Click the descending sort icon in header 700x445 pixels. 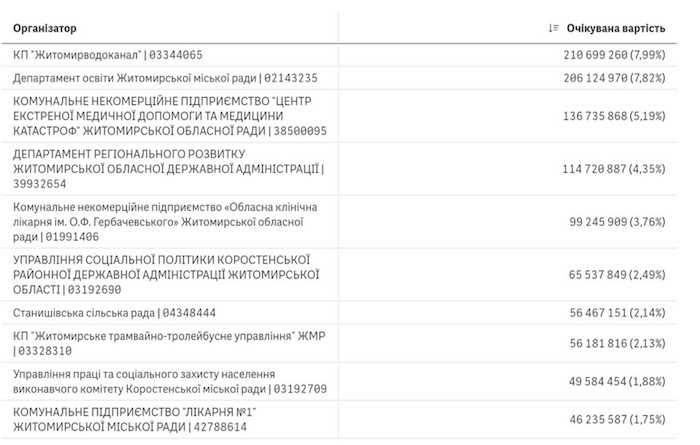(x=554, y=28)
